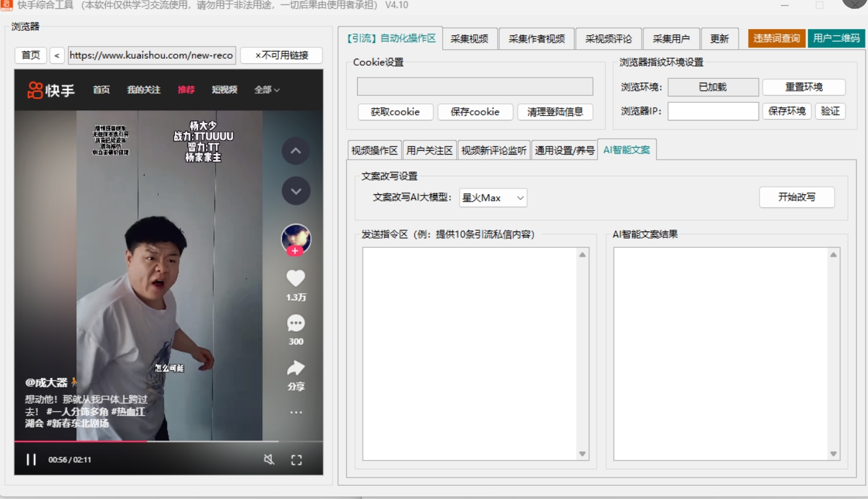Open the 视频操作区 sub-tab
This screenshot has height=499, width=868.
point(375,151)
